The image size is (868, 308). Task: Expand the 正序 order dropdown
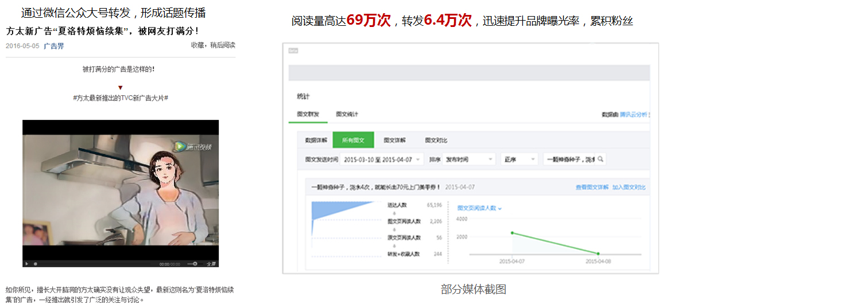click(520, 159)
